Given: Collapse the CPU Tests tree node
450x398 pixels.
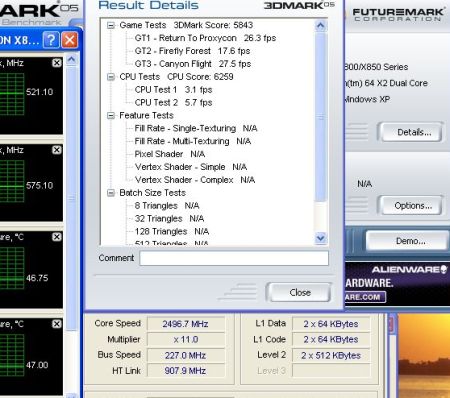Looking at the screenshot, I should pyautogui.click(x=111, y=77).
